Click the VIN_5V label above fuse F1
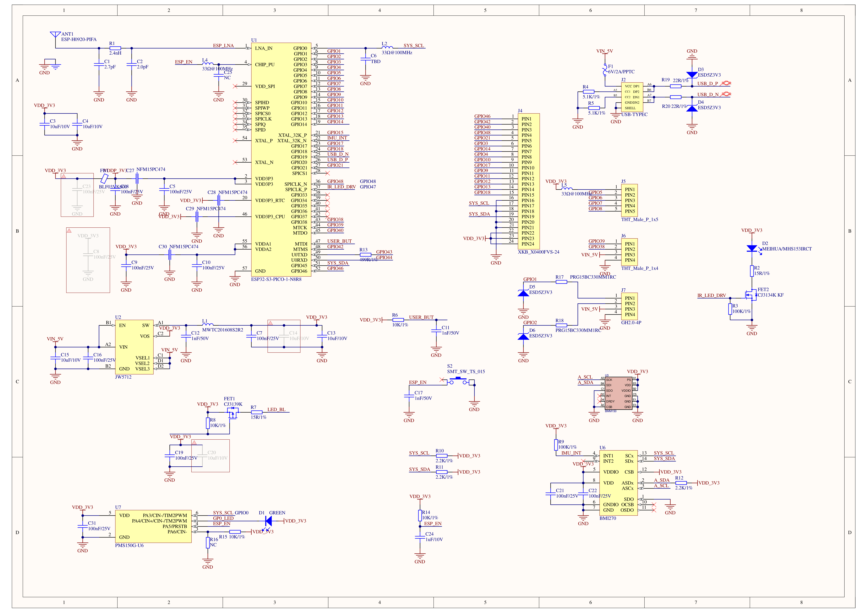This screenshot has width=868, height=613. pyautogui.click(x=605, y=51)
